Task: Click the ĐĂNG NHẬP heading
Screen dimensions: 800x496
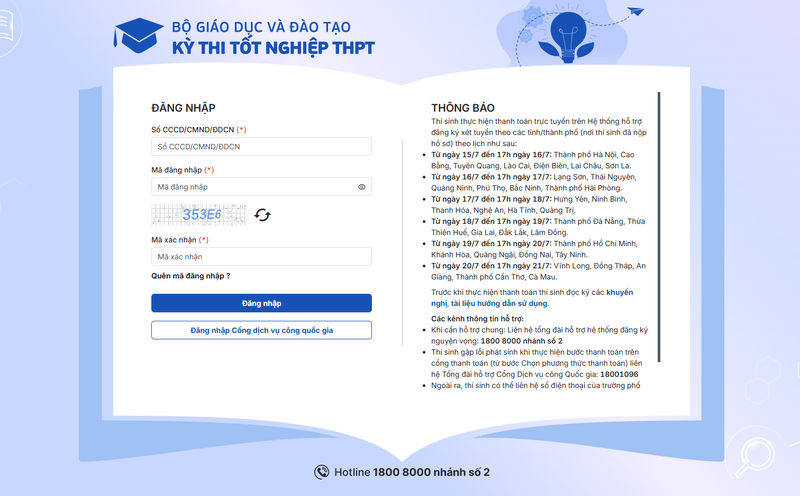Action: pyautogui.click(x=183, y=108)
